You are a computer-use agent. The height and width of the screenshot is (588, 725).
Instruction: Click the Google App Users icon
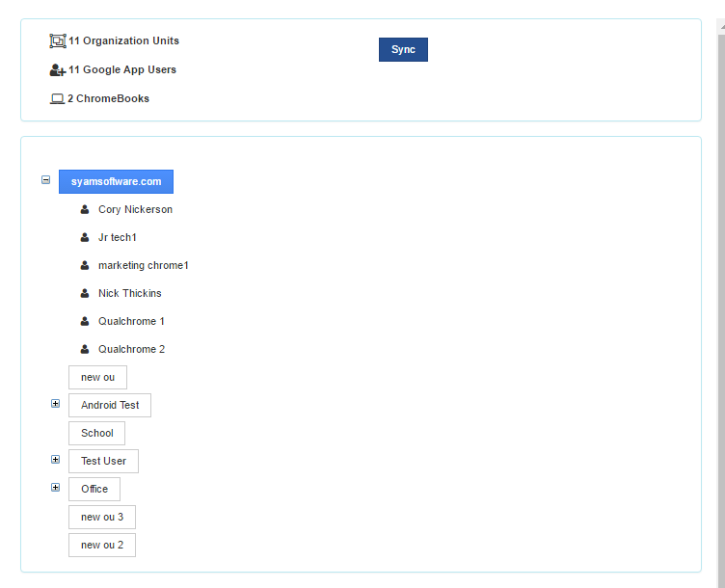coord(57,69)
